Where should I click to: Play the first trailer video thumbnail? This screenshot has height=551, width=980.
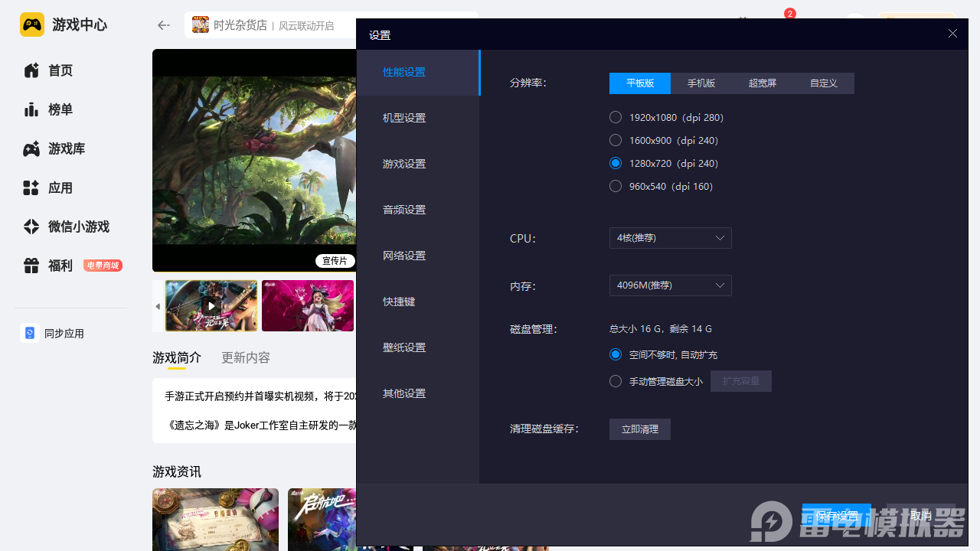point(211,305)
